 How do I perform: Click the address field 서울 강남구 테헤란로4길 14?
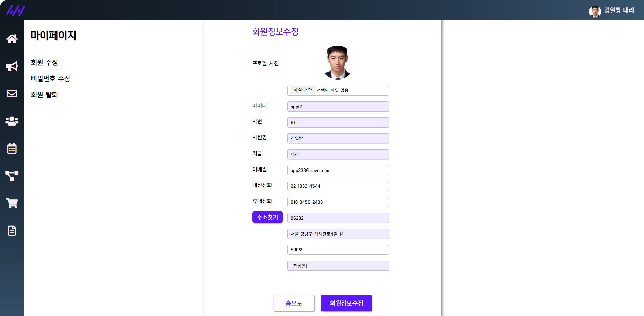point(338,234)
